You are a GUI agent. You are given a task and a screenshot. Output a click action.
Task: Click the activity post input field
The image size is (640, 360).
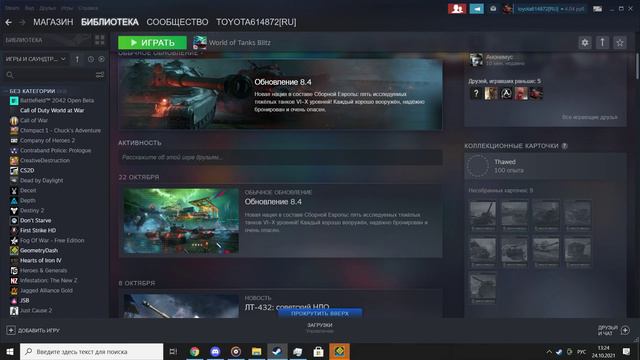pos(280,157)
